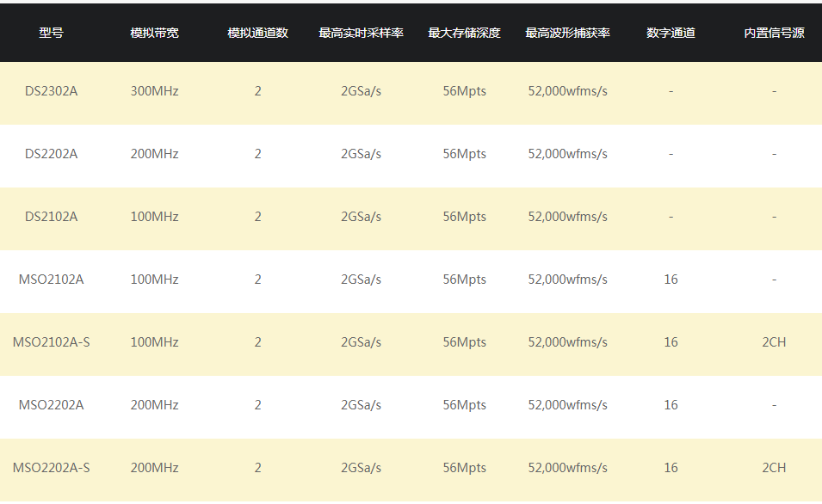Click 200MHz in the MSO2202A row

tap(154, 405)
